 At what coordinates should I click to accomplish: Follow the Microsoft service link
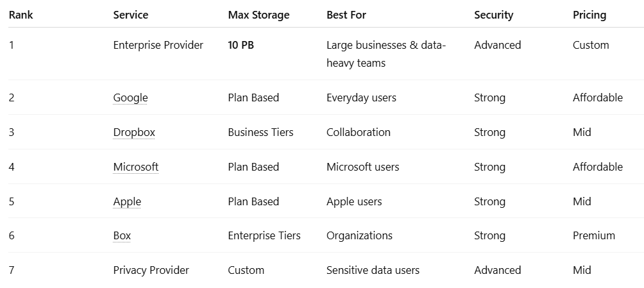pos(135,167)
